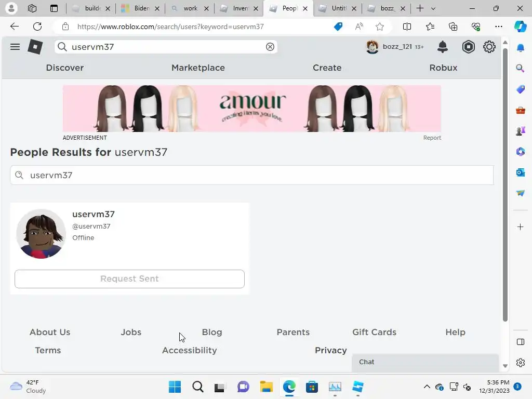Open the Marketplace nav item
Screen dimensions: 532x399
pyautogui.click(x=198, y=68)
